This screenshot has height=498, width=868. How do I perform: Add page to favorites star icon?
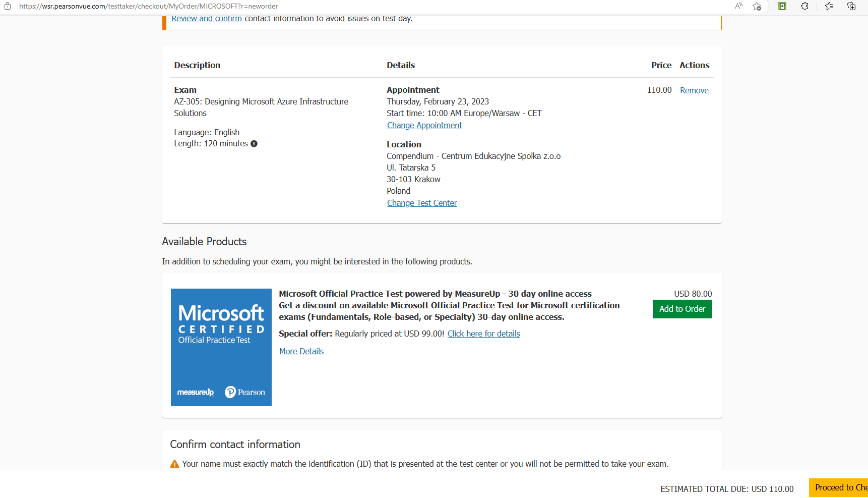coord(757,6)
